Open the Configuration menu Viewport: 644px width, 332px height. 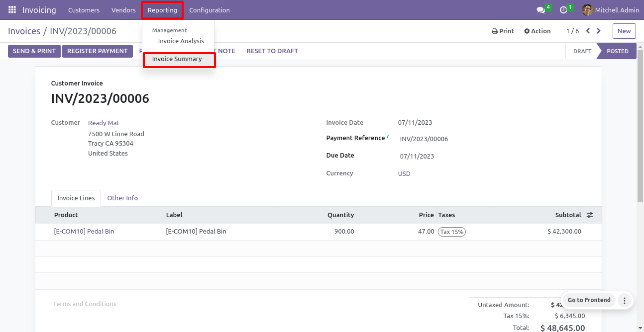(210, 10)
